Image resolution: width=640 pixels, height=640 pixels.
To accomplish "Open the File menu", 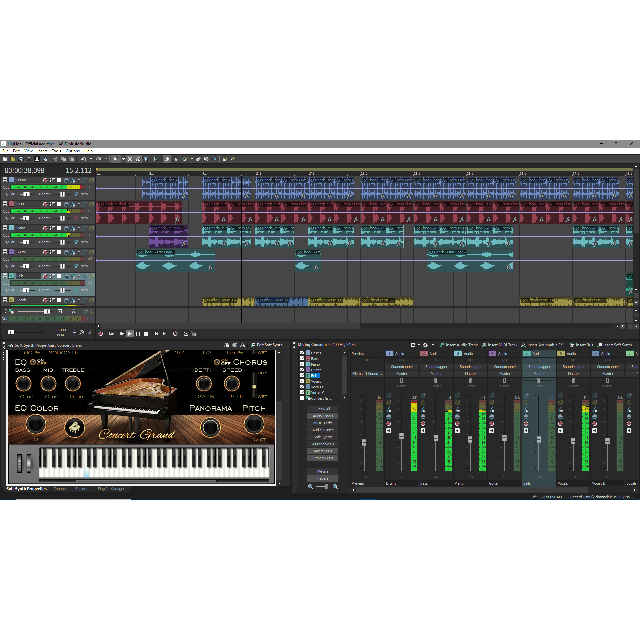I will pyautogui.click(x=5, y=151).
